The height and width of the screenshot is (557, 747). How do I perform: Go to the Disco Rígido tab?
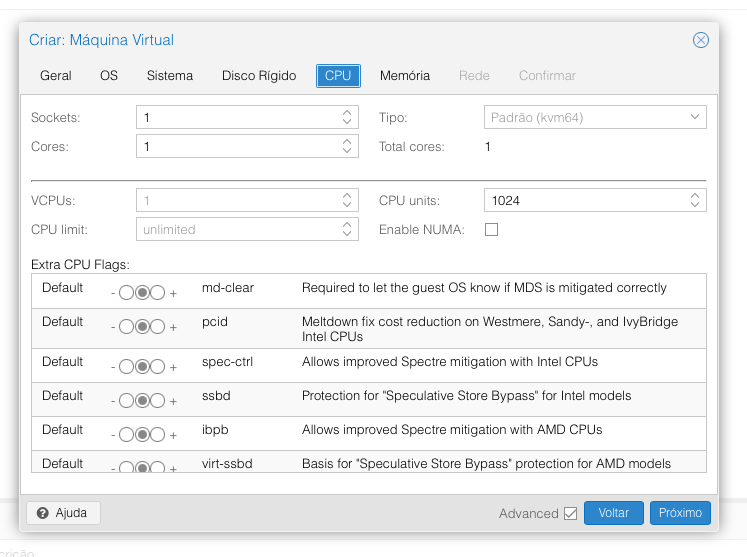click(259, 76)
